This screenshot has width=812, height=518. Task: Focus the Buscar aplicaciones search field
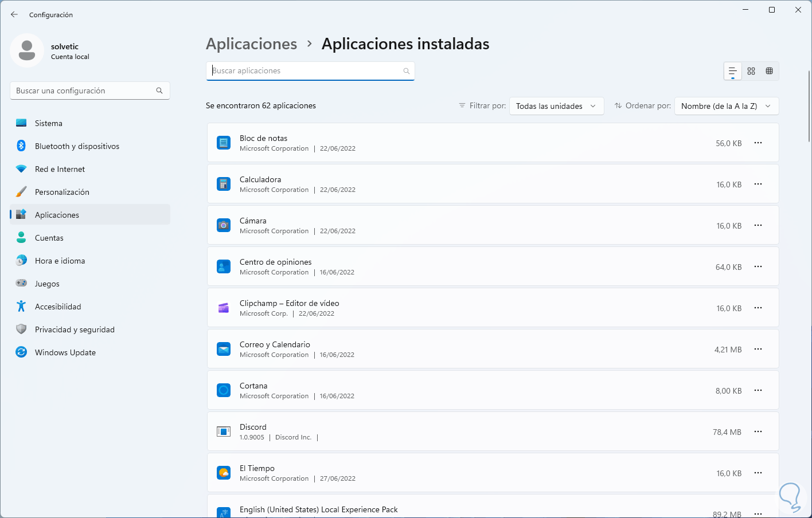click(310, 71)
